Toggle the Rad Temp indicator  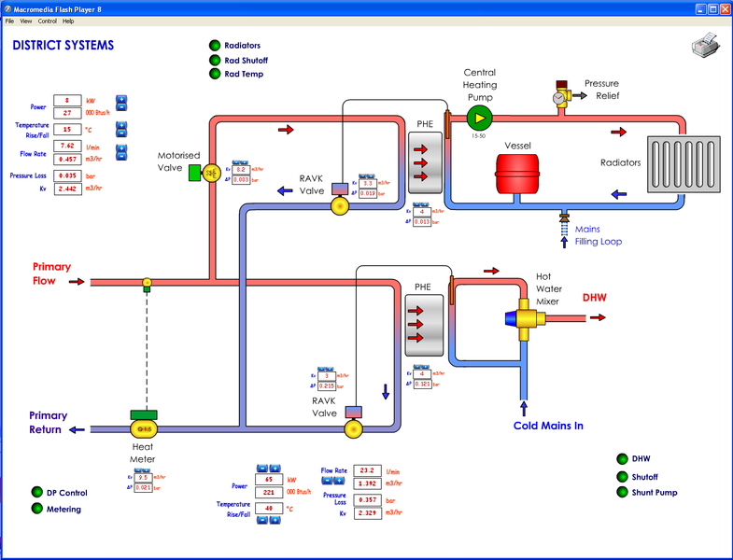tap(215, 74)
